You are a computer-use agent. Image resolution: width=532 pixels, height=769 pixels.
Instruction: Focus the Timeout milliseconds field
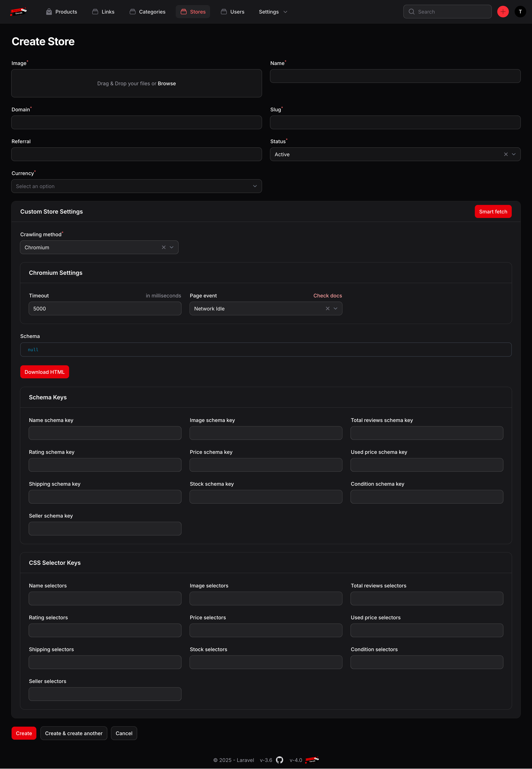(x=105, y=308)
